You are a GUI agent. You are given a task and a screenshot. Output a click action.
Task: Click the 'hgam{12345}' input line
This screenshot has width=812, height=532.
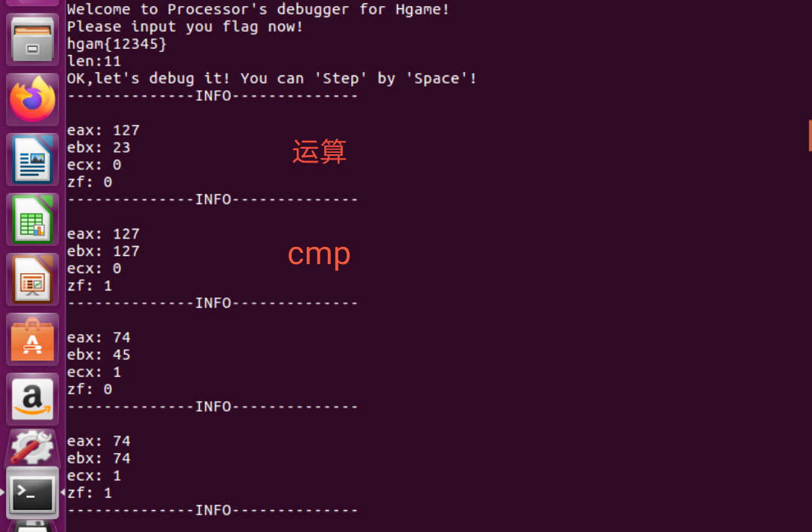click(117, 44)
